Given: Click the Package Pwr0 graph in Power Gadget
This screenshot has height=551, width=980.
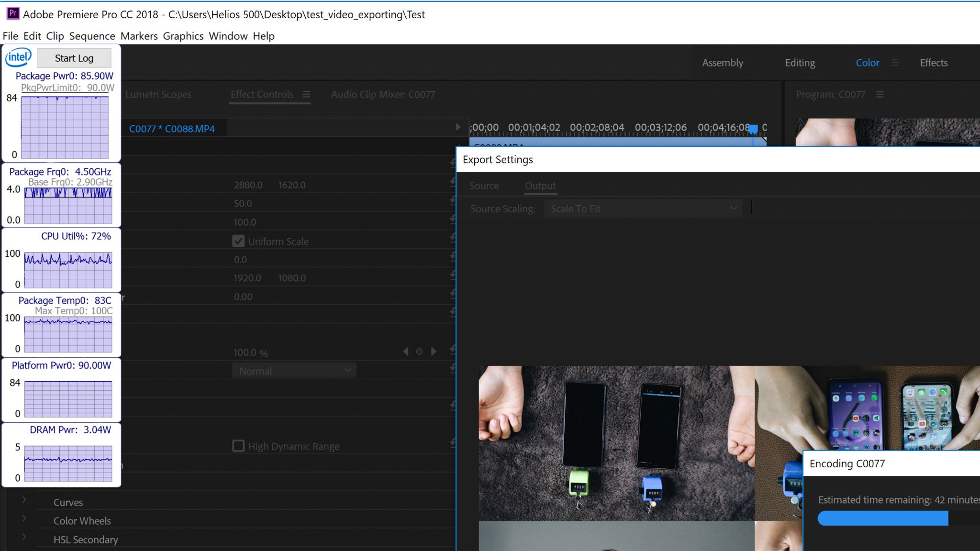Looking at the screenshot, I should click(65, 127).
